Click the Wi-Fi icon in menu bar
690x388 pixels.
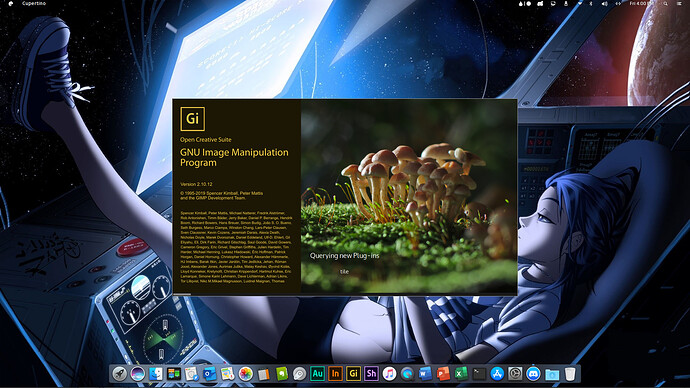(580, 4)
